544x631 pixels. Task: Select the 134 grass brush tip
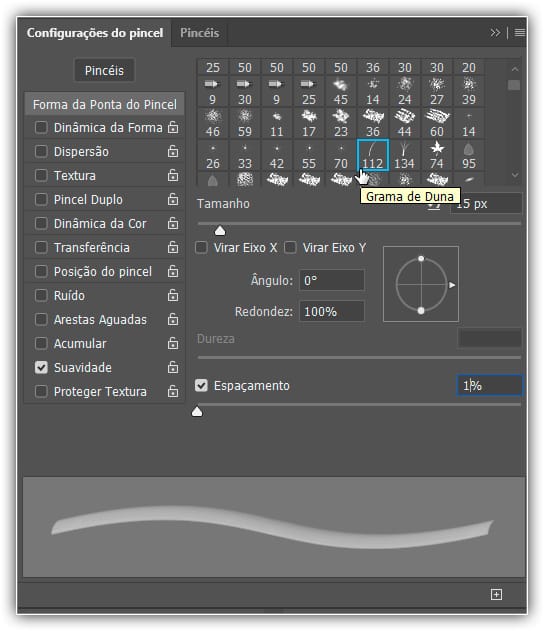404,155
